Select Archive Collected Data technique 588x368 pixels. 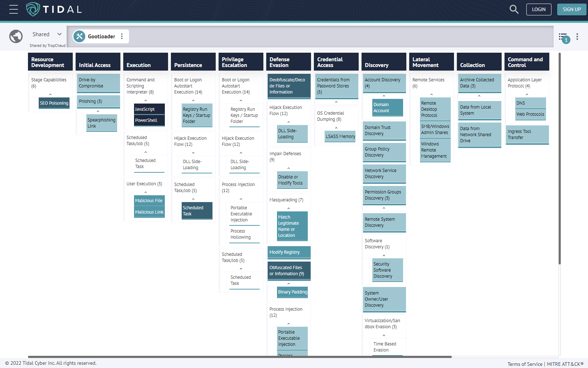click(x=480, y=83)
